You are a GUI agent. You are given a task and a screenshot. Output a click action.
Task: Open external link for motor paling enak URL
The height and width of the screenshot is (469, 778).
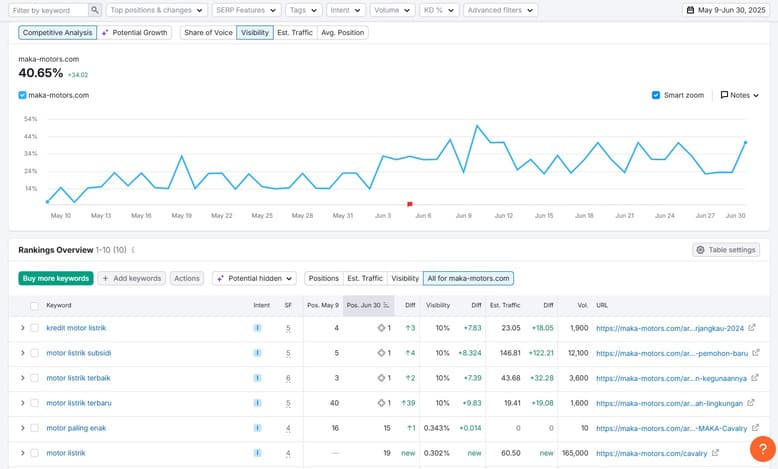click(x=755, y=427)
